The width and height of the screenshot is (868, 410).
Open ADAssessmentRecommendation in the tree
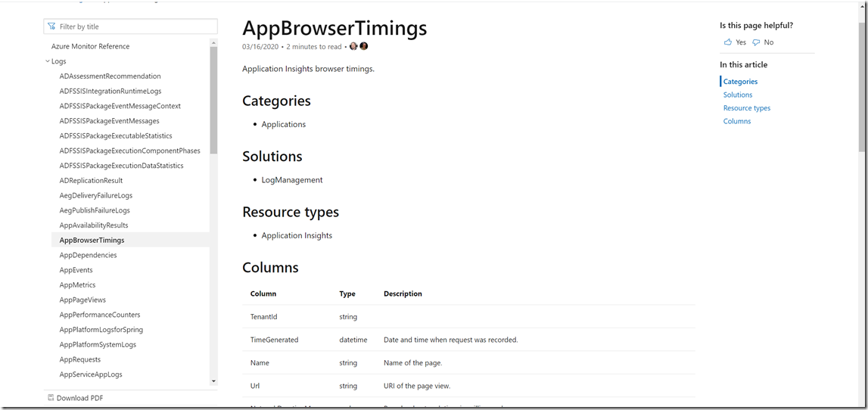pyautogui.click(x=110, y=76)
